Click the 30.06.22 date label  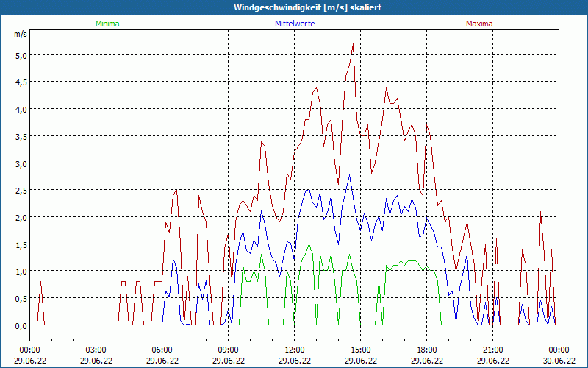(x=559, y=361)
